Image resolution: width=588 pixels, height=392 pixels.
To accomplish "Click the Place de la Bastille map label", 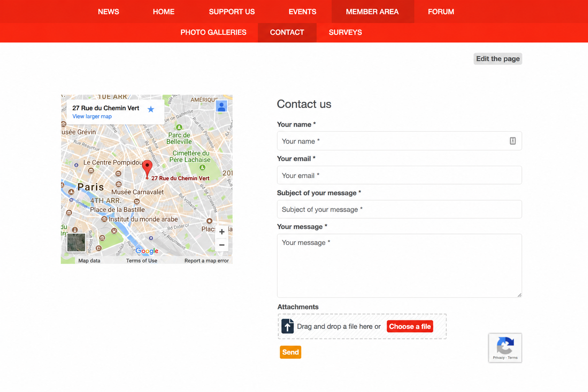I will 118,210.
